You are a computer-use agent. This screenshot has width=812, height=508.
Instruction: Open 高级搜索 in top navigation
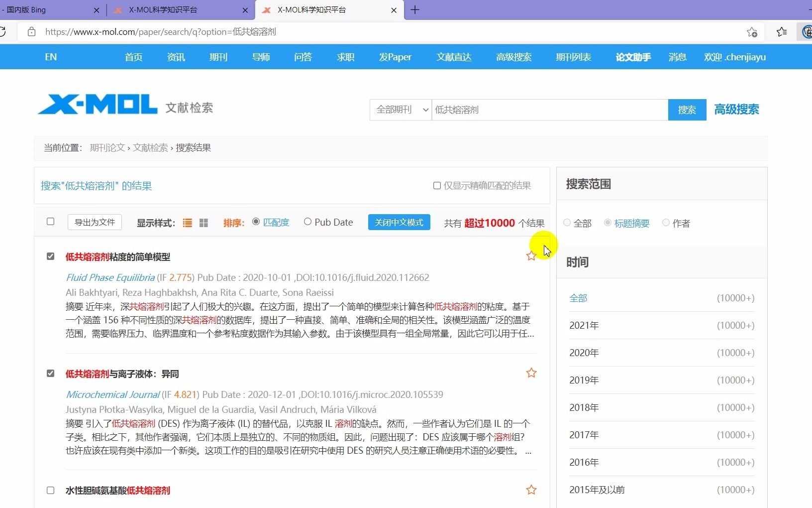(x=514, y=57)
